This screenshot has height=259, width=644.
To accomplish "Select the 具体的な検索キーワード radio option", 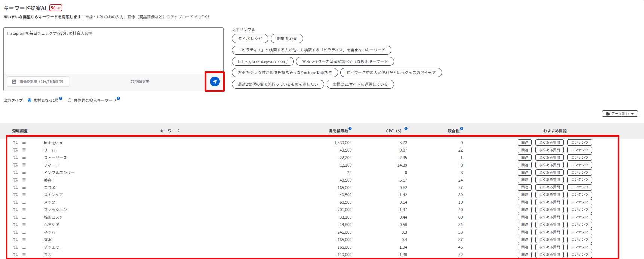I will pos(70,100).
